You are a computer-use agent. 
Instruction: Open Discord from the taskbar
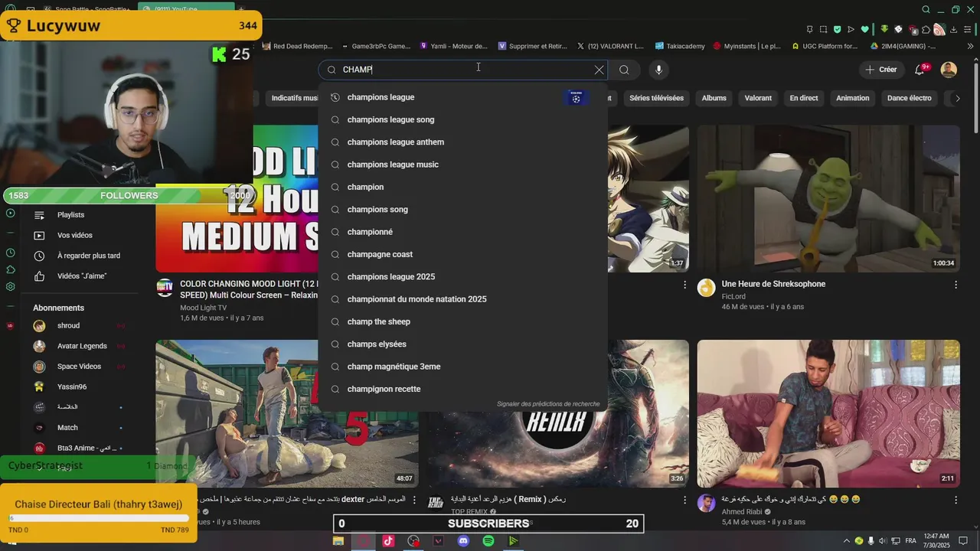click(x=463, y=541)
